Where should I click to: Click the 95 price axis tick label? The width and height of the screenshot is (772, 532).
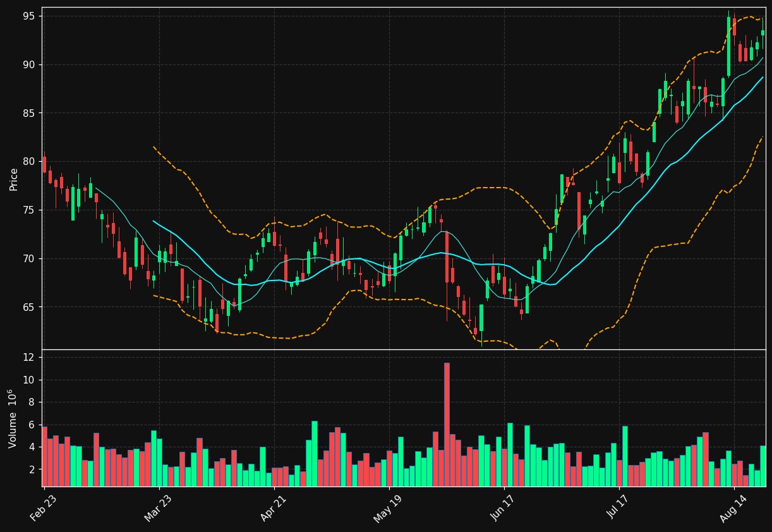pos(29,16)
